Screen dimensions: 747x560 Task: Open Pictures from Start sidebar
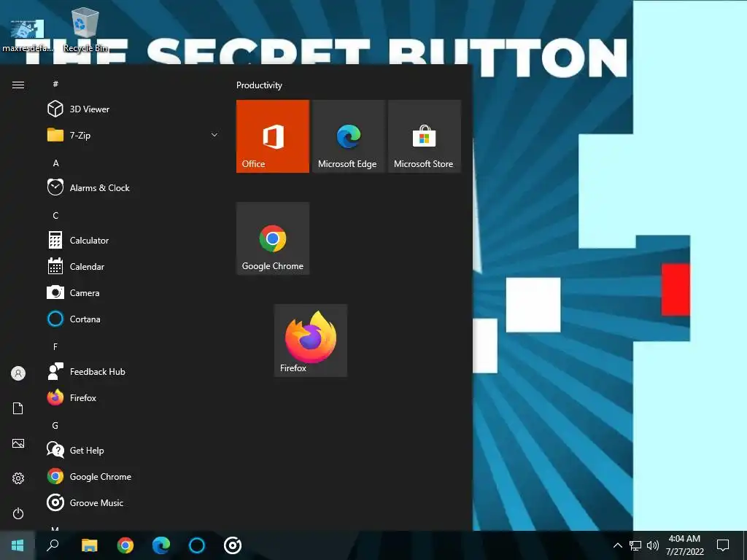pyautogui.click(x=18, y=443)
